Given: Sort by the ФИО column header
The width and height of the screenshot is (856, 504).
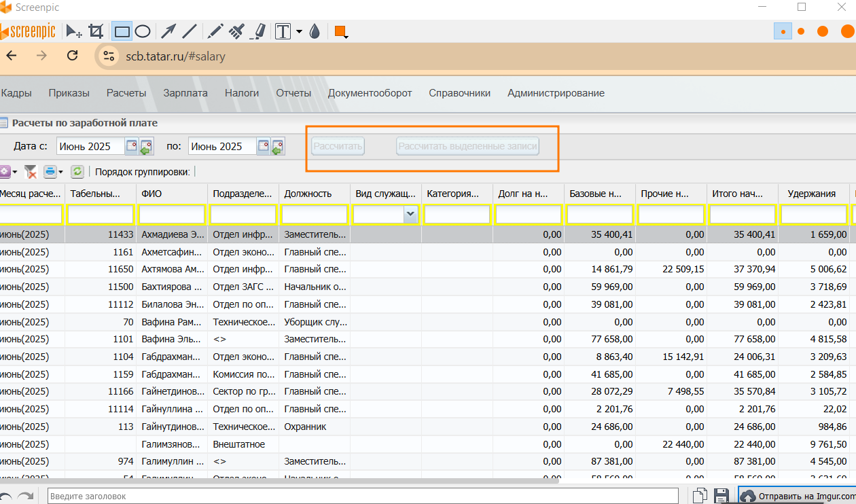Looking at the screenshot, I should pyautogui.click(x=172, y=194).
